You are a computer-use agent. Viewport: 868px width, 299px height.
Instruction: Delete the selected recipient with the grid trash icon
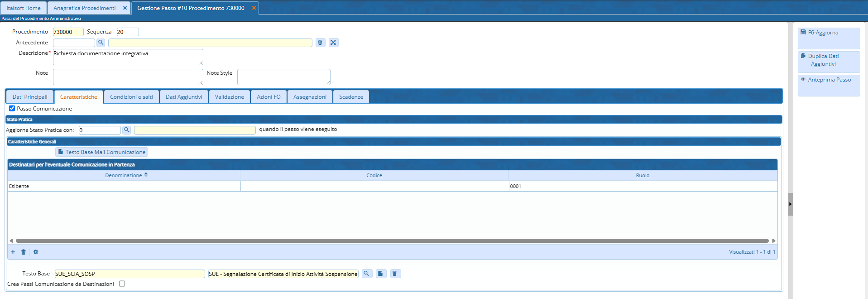24,252
